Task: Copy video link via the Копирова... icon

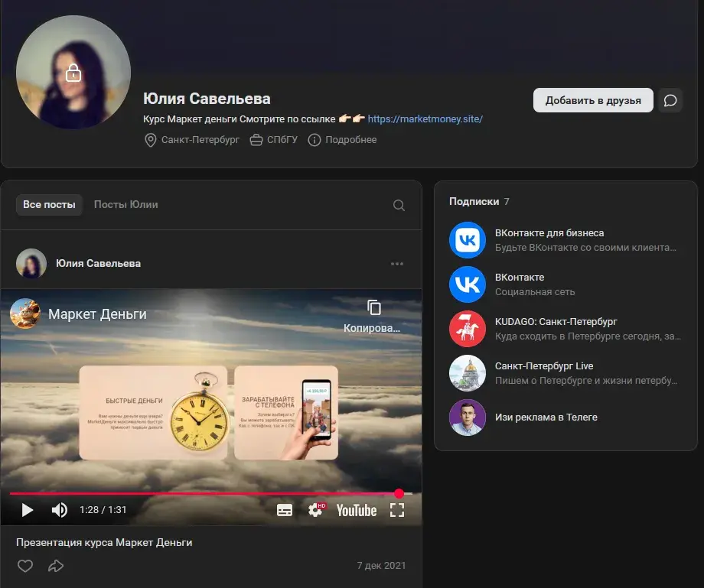Action: [373, 317]
